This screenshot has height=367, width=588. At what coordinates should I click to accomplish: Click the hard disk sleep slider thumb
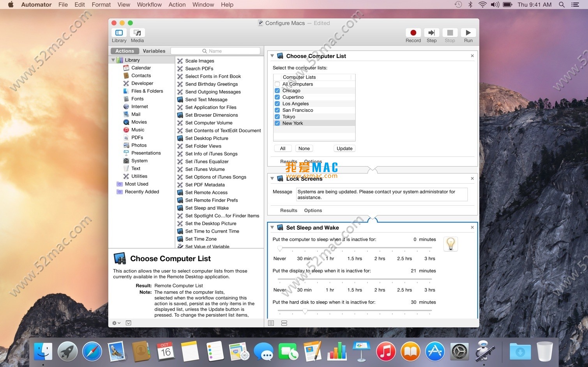305,311
